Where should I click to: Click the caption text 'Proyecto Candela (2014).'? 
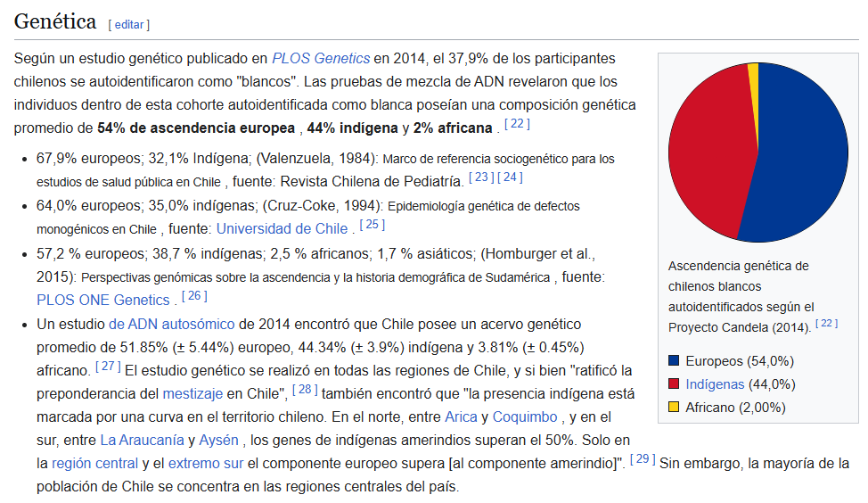[x=740, y=327]
